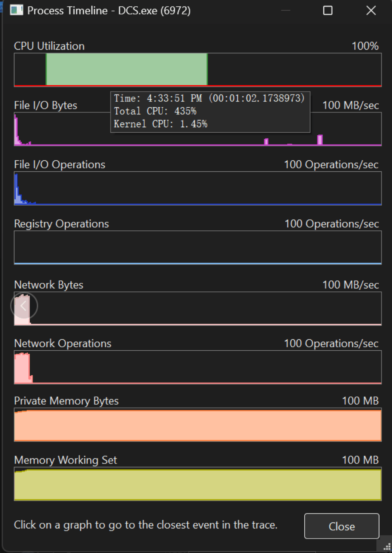Click the '100%' CPU scale value
Image resolution: width=392 pixels, height=553 pixels.
[365, 46]
